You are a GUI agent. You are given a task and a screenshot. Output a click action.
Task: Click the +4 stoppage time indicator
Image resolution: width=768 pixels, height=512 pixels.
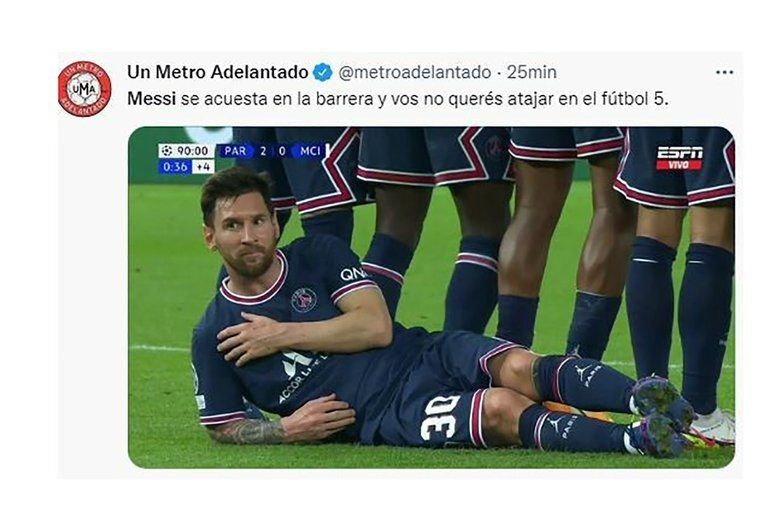[x=203, y=167]
